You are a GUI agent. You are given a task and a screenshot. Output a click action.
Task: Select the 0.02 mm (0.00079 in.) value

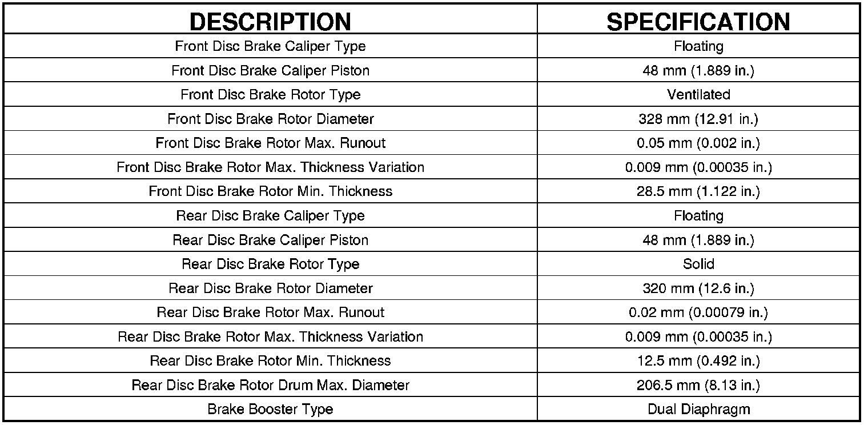point(698,312)
